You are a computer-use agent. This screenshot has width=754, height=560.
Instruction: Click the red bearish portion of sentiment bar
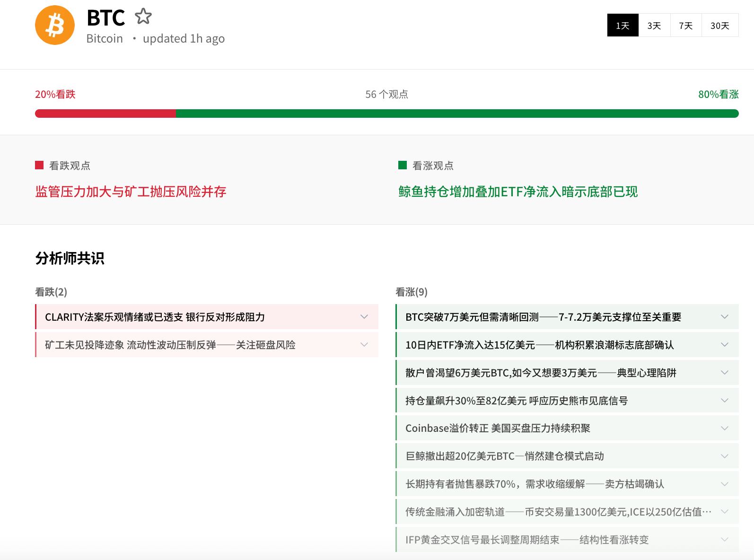click(x=105, y=114)
